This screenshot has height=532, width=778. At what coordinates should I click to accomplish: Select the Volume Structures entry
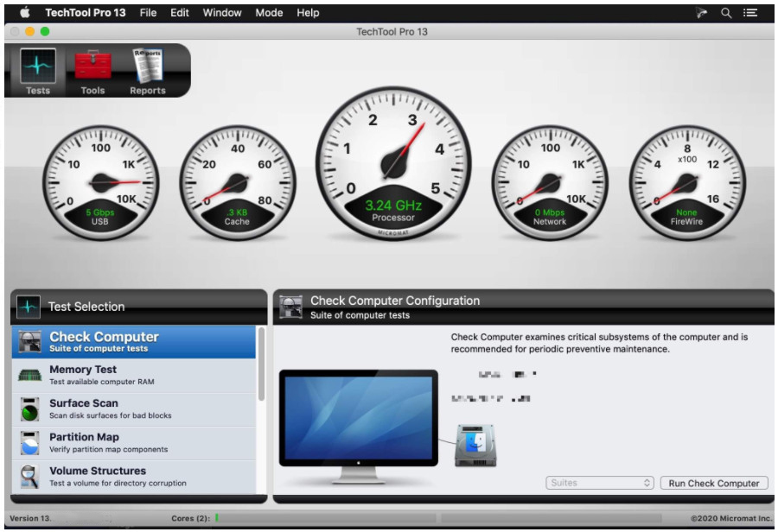[x=133, y=477]
